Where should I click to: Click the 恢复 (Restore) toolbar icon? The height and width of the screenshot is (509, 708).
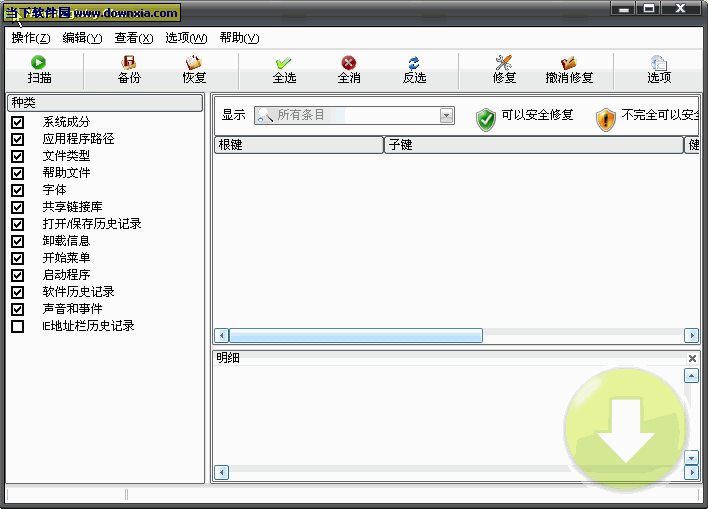(x=194, y=63)
